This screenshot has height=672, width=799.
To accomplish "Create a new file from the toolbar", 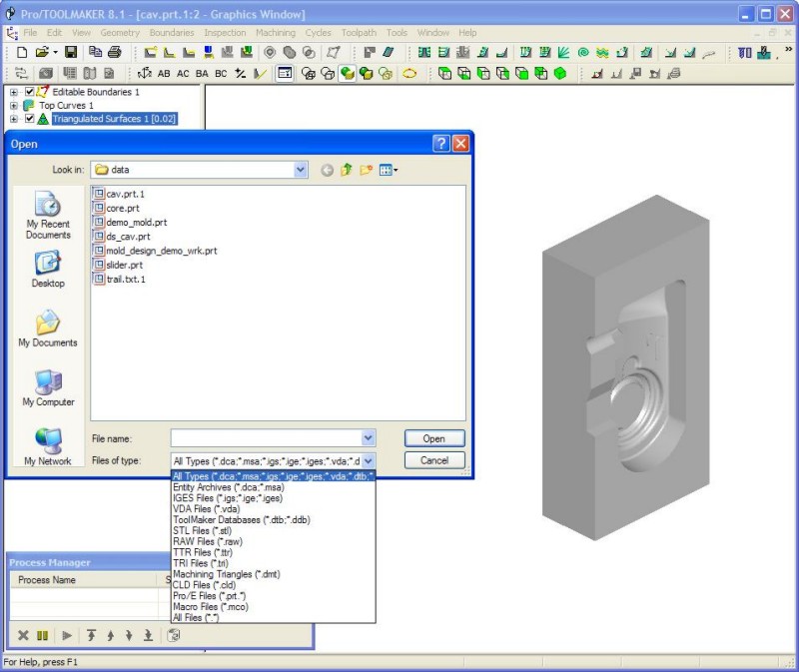I will click(22, 52).
